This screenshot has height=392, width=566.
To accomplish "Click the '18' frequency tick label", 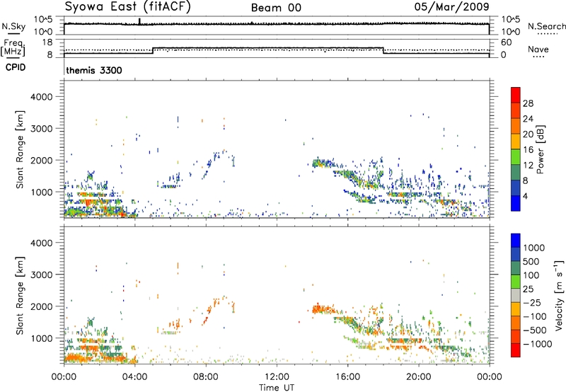I will [x=47, y=42].
